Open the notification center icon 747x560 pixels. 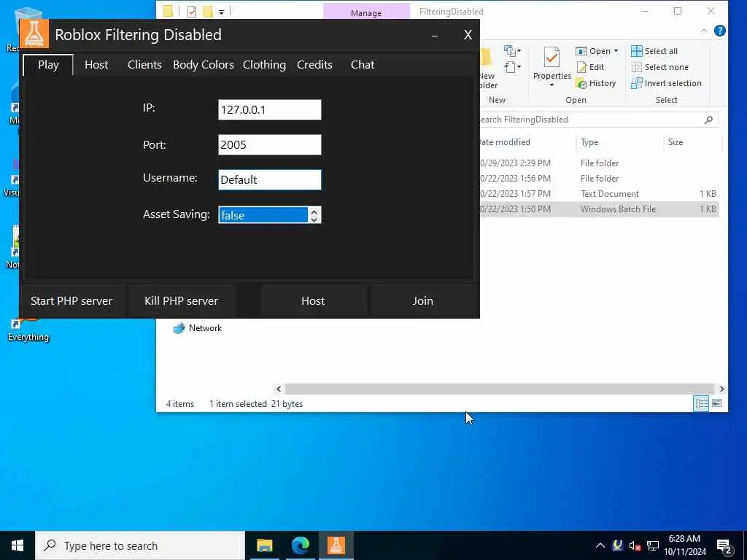click(724, 546)
